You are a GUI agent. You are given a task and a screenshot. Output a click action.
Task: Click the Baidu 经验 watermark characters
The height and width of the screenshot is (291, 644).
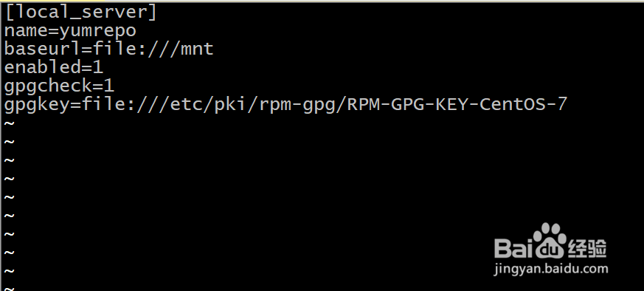[587, 248]
